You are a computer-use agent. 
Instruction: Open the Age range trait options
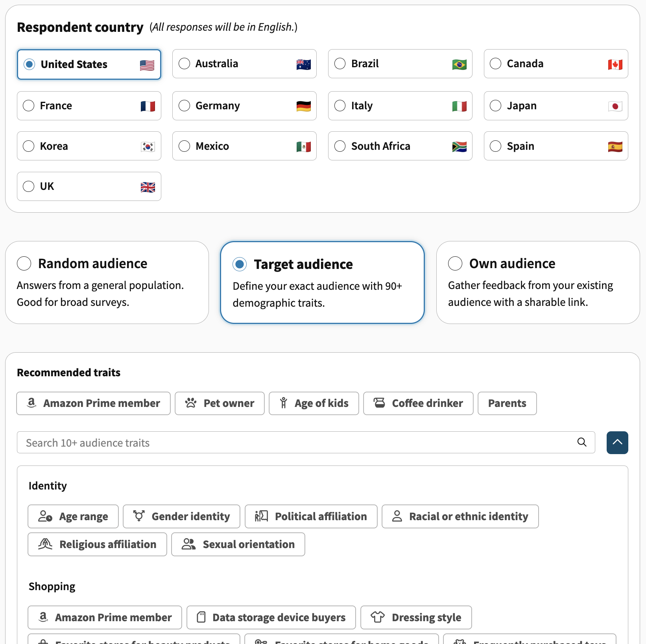coord(73,516)
